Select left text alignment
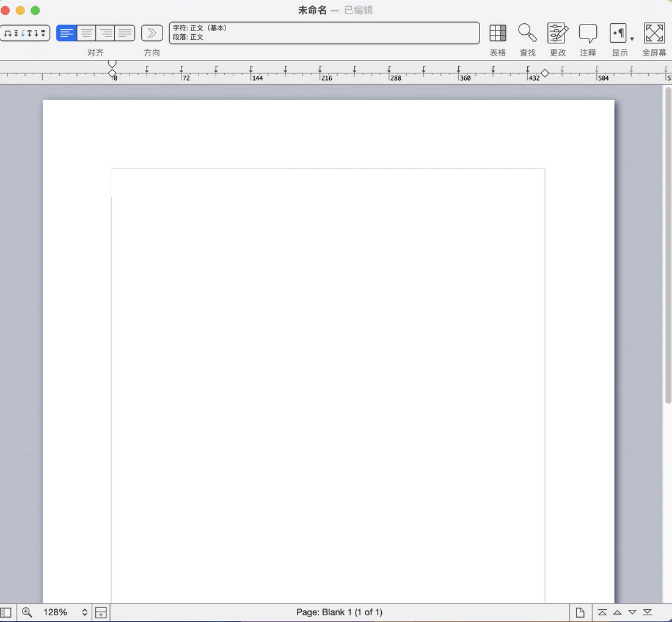 (x=67, y=33)
